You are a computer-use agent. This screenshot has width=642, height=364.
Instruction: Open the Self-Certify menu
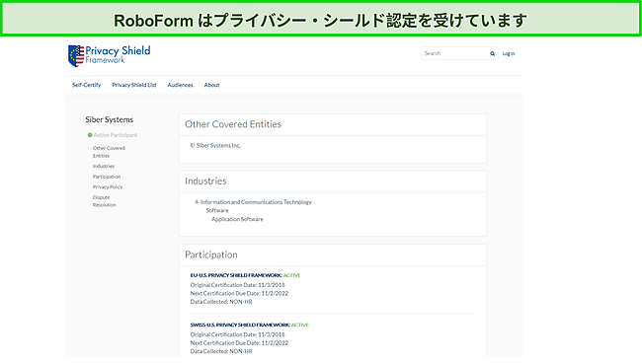86,85
